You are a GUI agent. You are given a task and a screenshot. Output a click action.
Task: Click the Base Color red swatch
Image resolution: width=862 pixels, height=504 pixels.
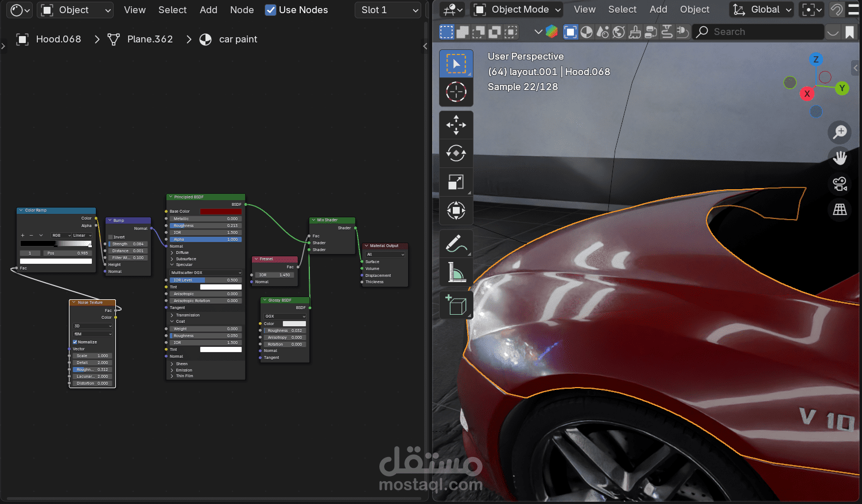point(220,212)
